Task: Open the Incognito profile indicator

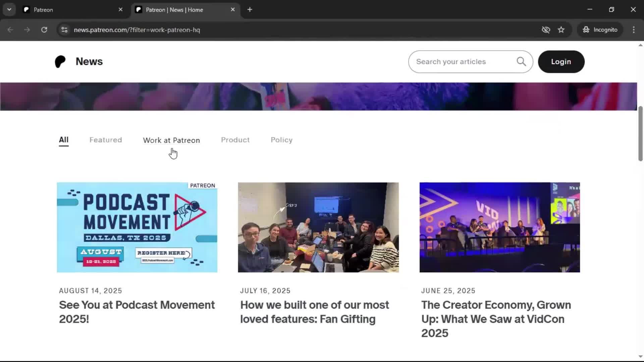Action: click(600, 30)
